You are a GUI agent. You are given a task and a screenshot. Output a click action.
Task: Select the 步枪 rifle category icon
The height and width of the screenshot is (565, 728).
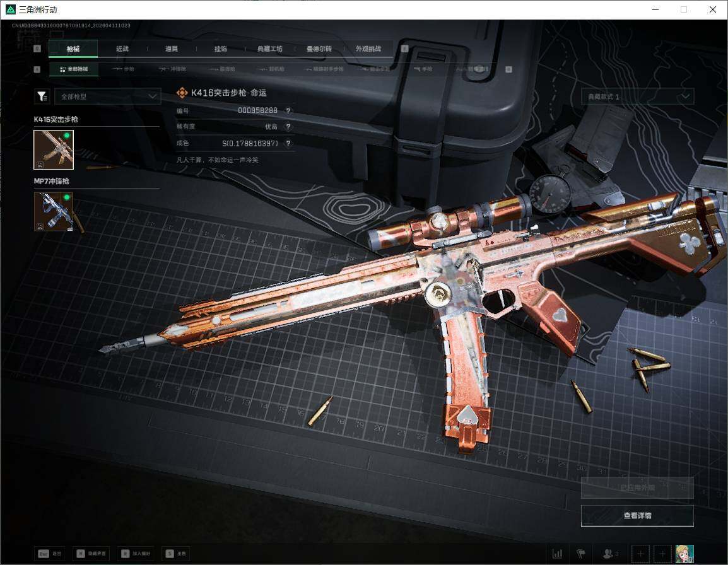123,69
